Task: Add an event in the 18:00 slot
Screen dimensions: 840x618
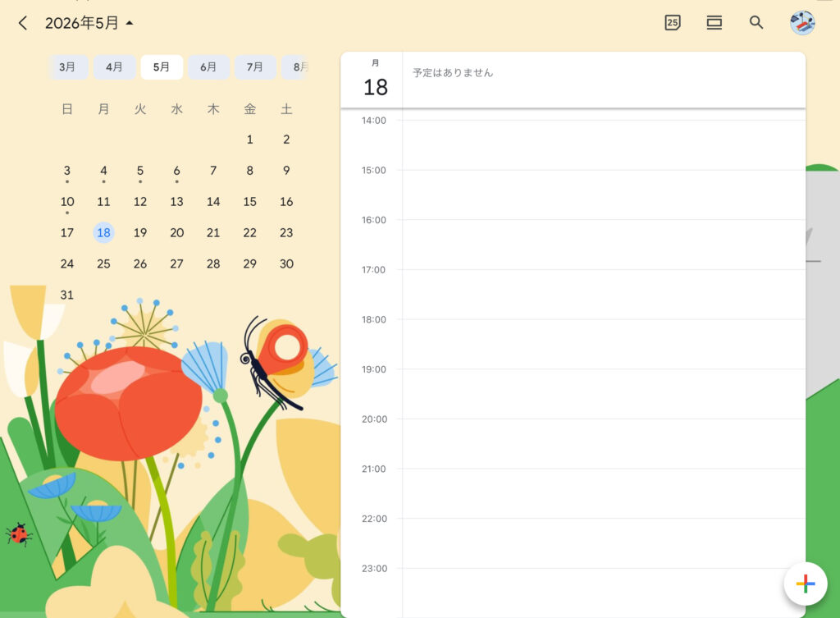Action: point(604,344)
